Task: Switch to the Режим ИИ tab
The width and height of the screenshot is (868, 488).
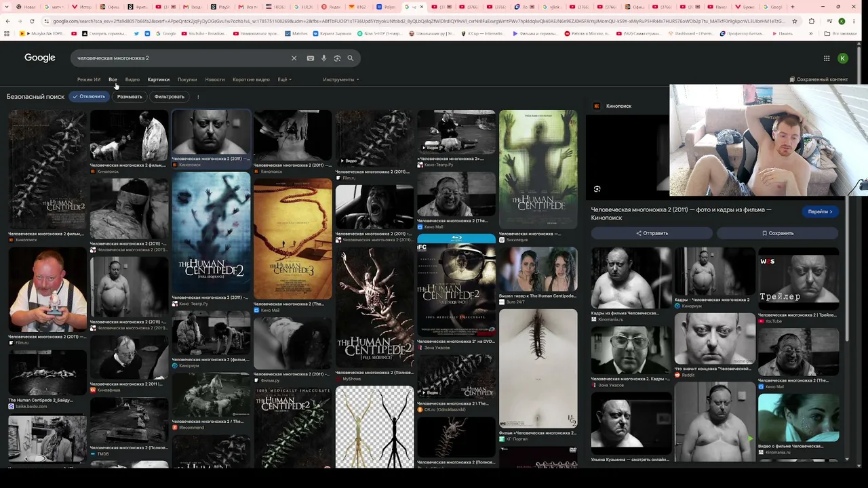Action: [x=89, y=80]
